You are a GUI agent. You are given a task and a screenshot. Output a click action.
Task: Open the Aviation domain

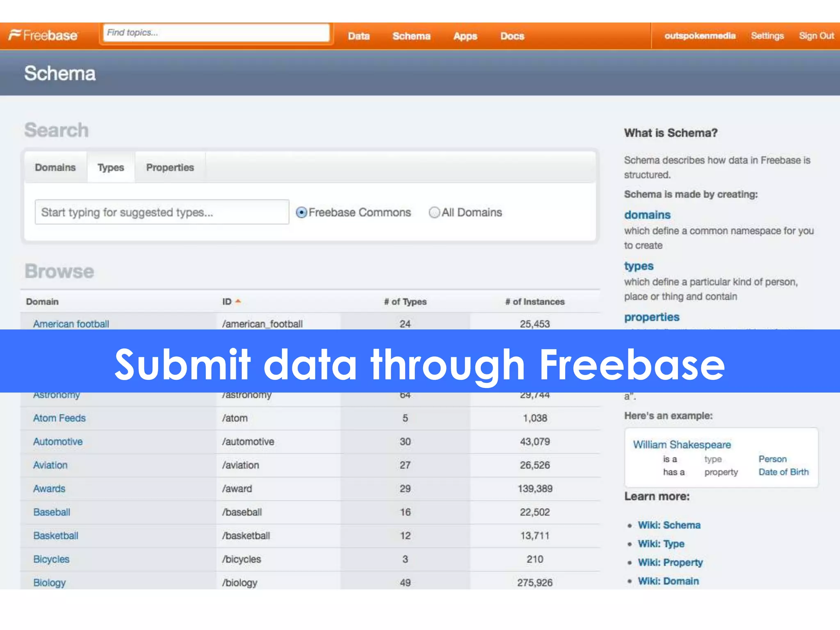tap(50, 465)
